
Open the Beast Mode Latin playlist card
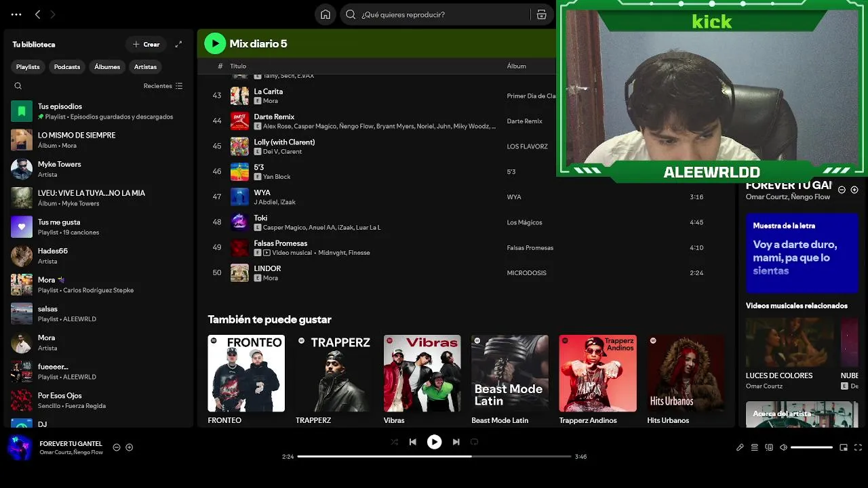click(x=510, y=380)
